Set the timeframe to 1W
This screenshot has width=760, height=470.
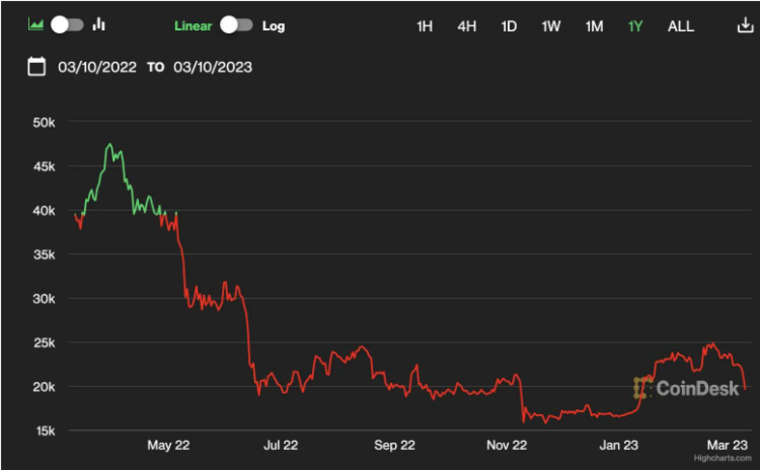click(x=551, y=26)
